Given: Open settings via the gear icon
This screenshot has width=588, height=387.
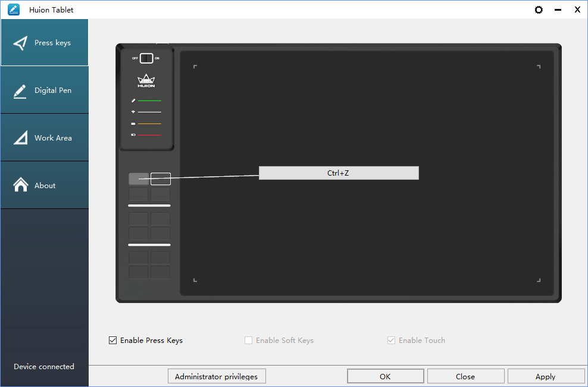Looking at the screenshot, I should [539, 10].
